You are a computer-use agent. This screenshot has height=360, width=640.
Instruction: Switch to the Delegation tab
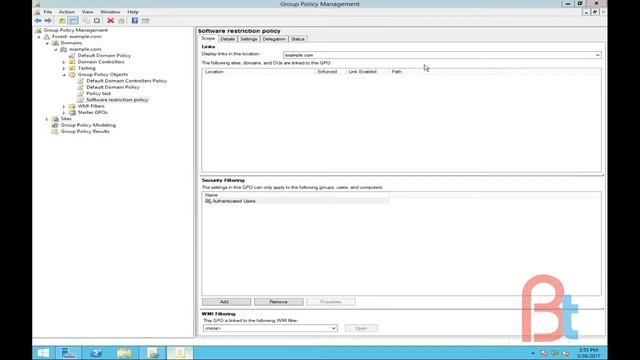tap(274, 39)
